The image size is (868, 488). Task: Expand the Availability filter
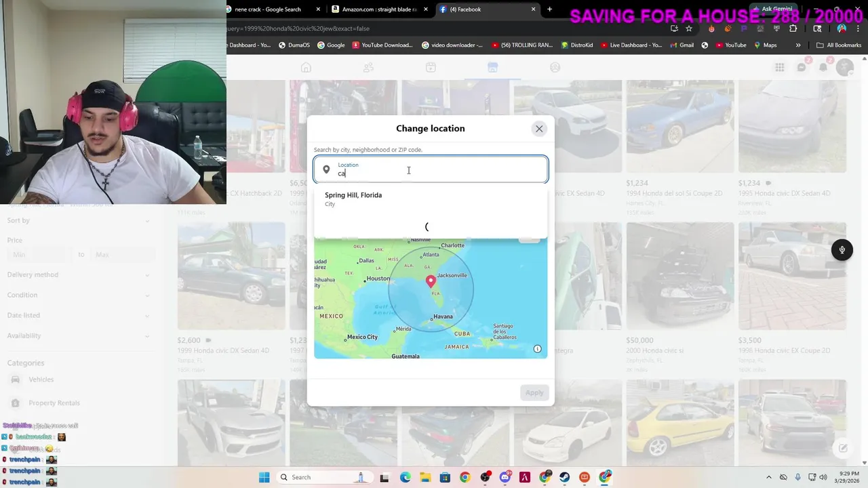(x=78, y=335)
